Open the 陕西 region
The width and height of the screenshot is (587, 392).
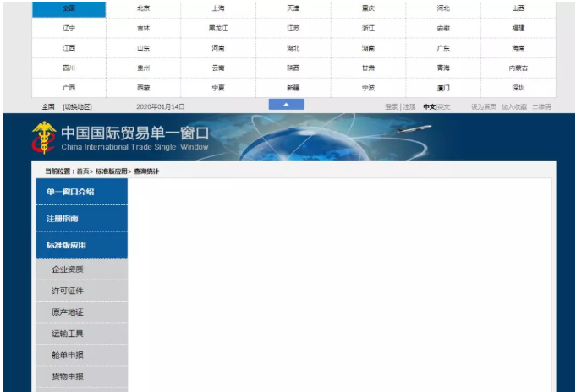pos(293,68)
